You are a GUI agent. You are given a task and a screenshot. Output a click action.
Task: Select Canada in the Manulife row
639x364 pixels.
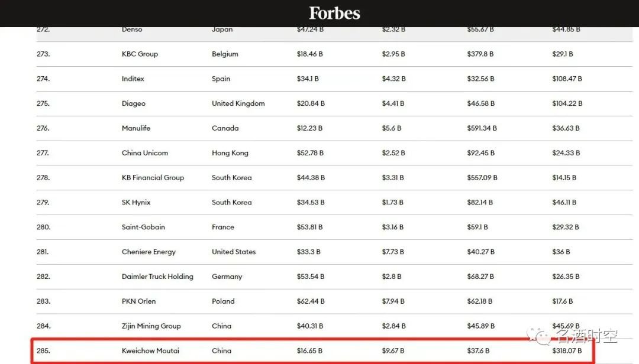tap(225, 128)
